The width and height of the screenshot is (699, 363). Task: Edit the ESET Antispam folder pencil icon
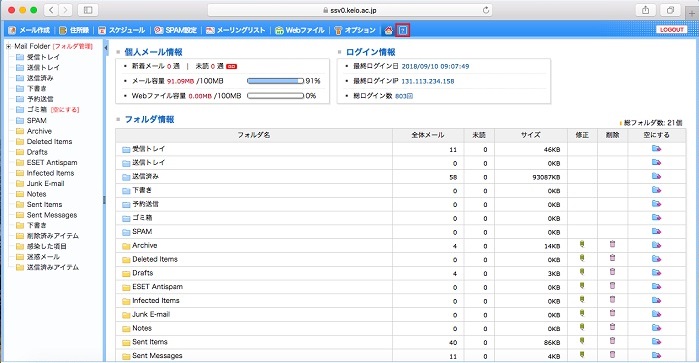(582, 286)
